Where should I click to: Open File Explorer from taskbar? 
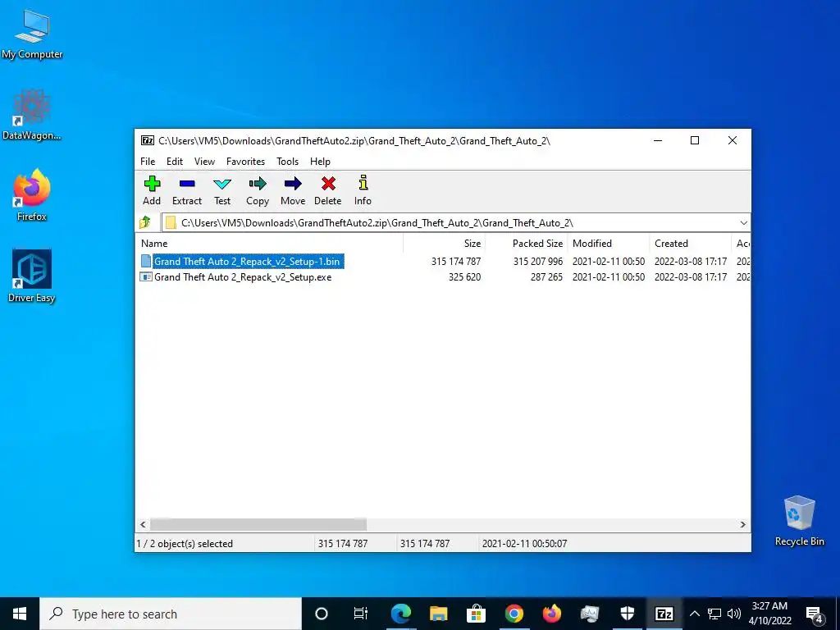(438, 614)
